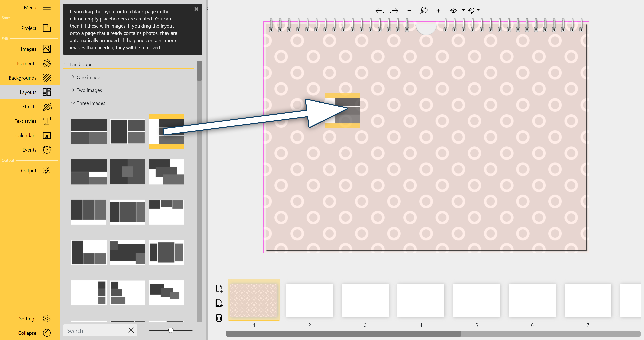Expand the One image category

coord(88,77)
